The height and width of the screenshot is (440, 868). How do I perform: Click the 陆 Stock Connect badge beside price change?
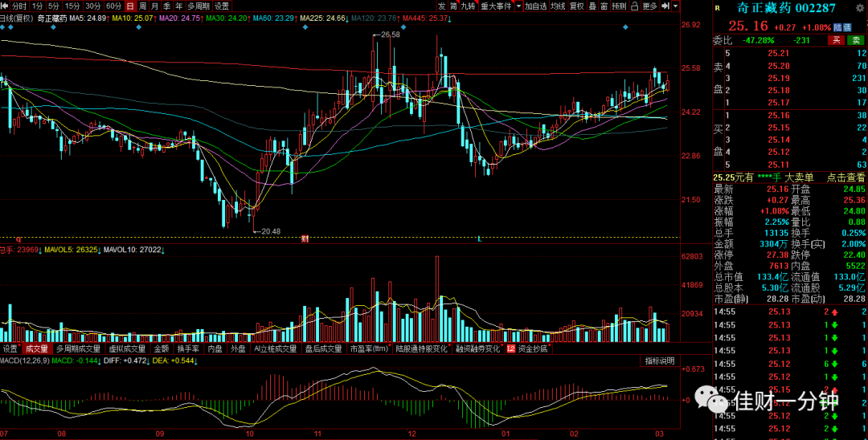pos(839,27)
